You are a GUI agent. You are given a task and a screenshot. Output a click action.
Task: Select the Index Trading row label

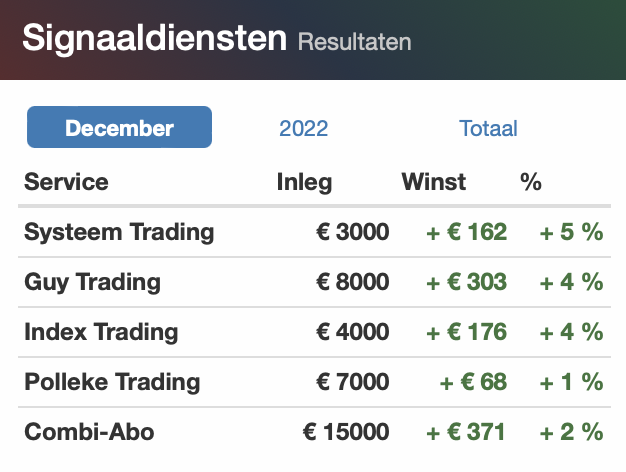click(x=101, y=332)
